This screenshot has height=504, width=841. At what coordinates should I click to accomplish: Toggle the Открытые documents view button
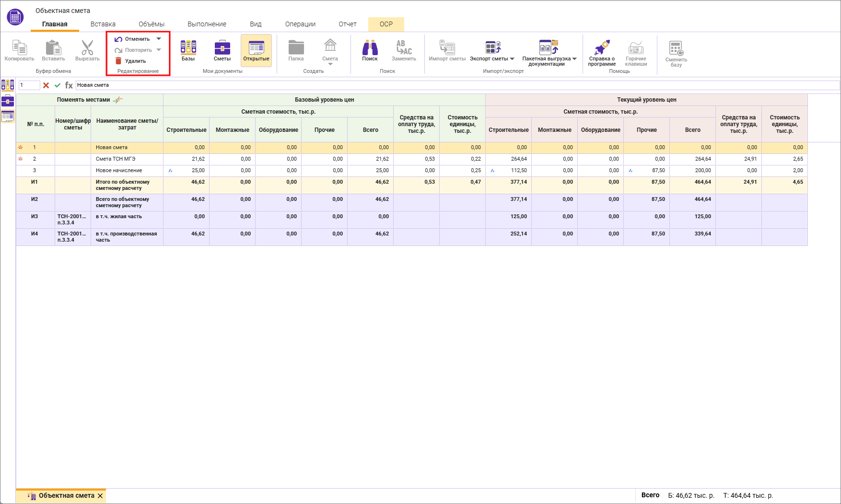pos(256,50)
